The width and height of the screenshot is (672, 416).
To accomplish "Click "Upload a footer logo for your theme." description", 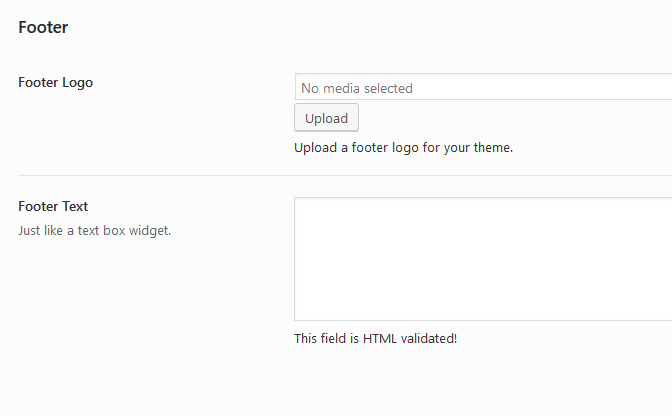I will point(403,148).
